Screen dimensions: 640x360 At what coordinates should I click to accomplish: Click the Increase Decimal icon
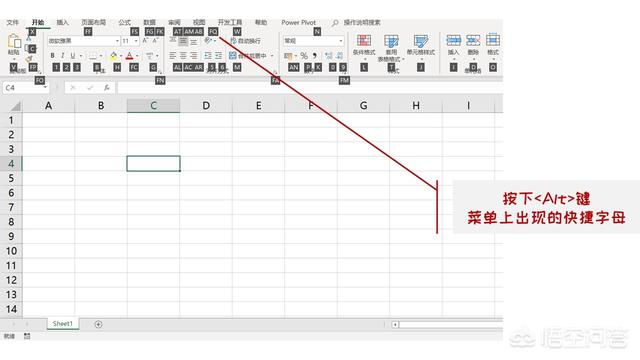coord(329,56)
